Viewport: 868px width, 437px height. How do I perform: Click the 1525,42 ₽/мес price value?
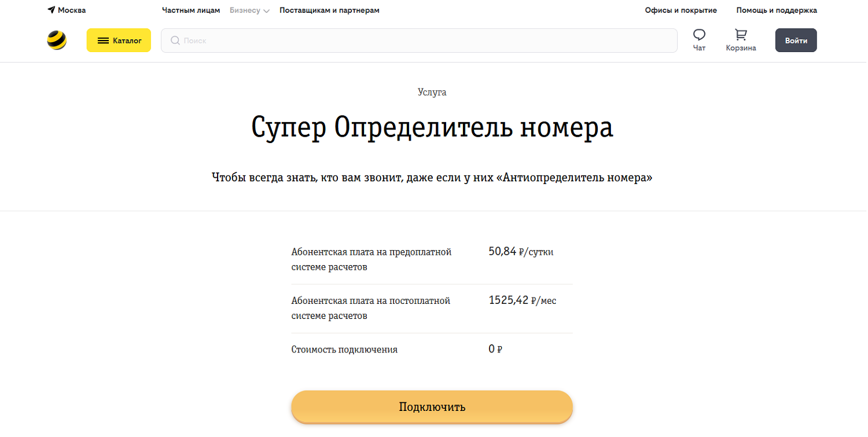[523, 300]
